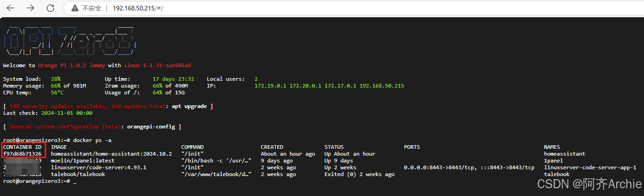Viewport: 644px width, 196px height.
Task: Click the uptime value 17 days 23:32
Action: coord(173,79)
